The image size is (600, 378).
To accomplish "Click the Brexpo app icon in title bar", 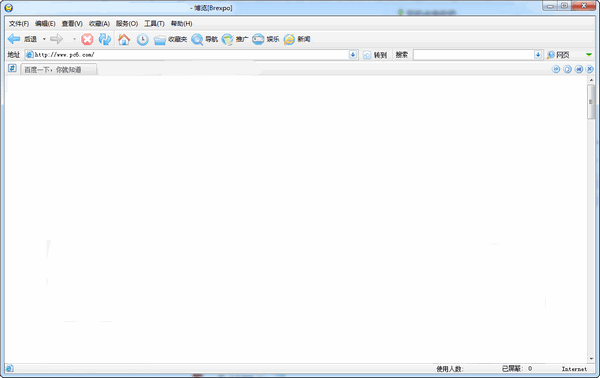I will point(8,8).
